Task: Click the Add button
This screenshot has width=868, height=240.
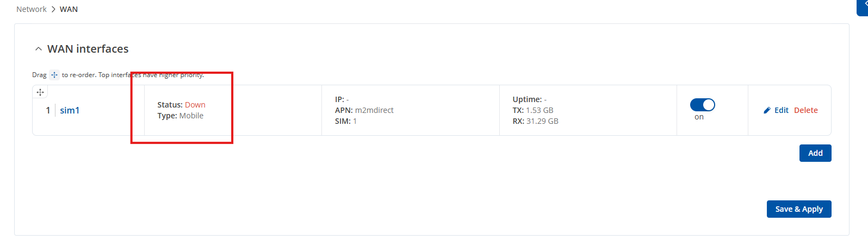Action: (x=815, y=153)
